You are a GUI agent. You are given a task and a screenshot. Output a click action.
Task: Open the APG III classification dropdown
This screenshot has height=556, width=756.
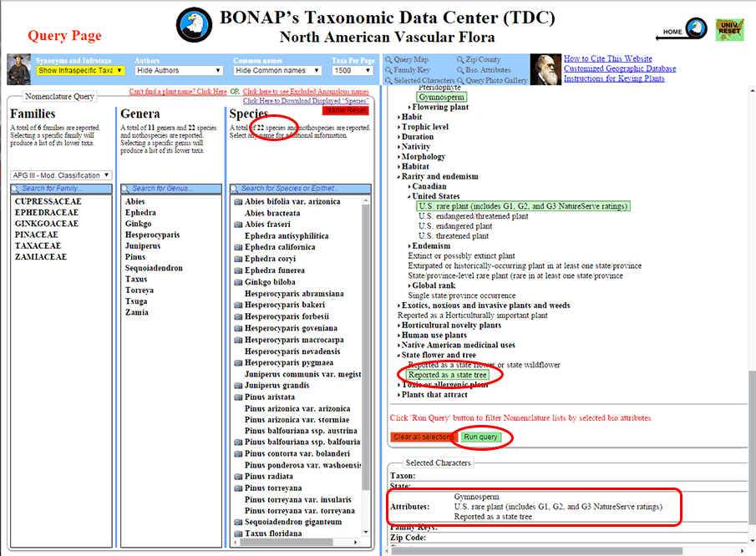coord(61,175)
